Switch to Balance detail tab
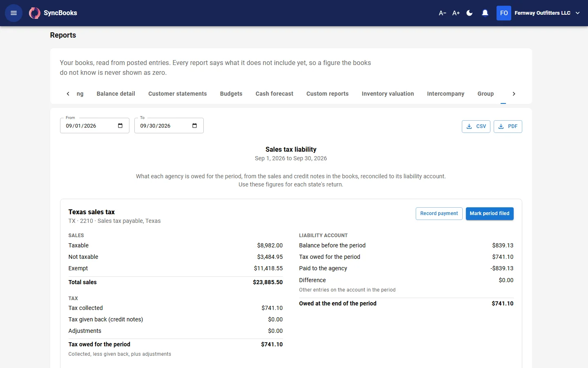 [116, 94]
